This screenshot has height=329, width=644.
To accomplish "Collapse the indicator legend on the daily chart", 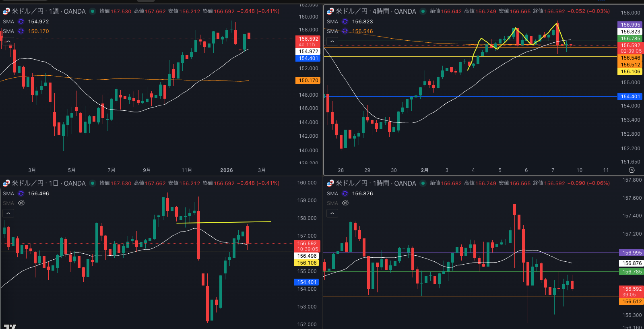I will pyautogui.click(x=8, y=213).
